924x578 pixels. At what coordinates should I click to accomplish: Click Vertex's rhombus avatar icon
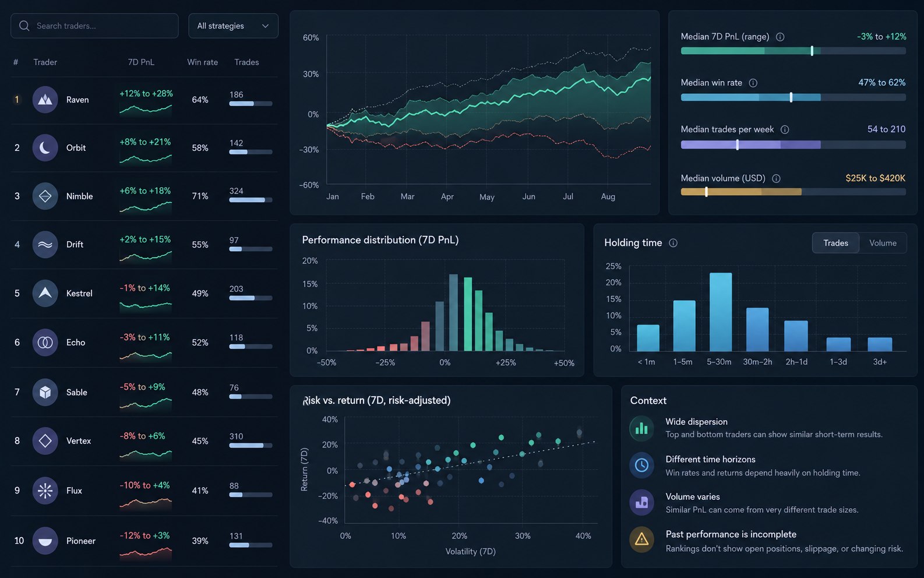coord(45,441)
